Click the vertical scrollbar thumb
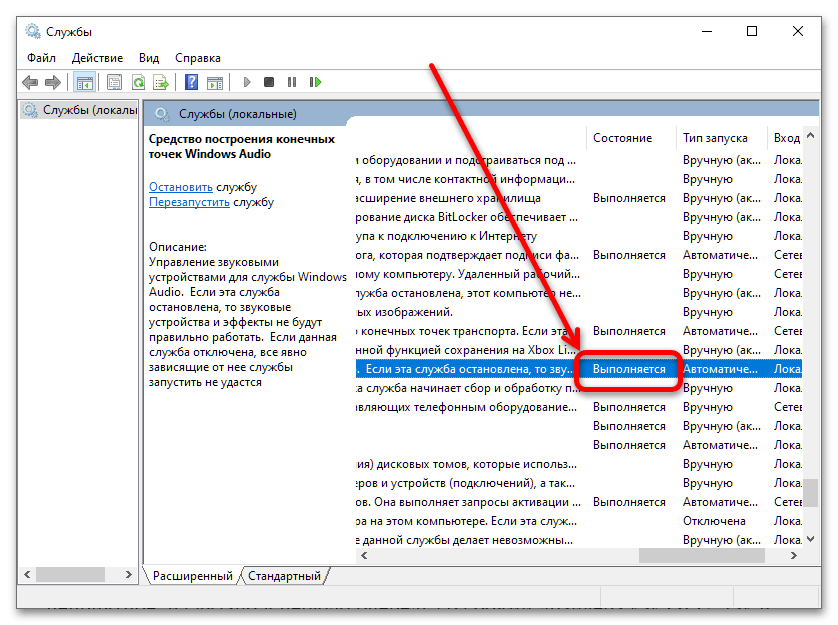This screenshot has width=838, height=625. click(811, 492)
